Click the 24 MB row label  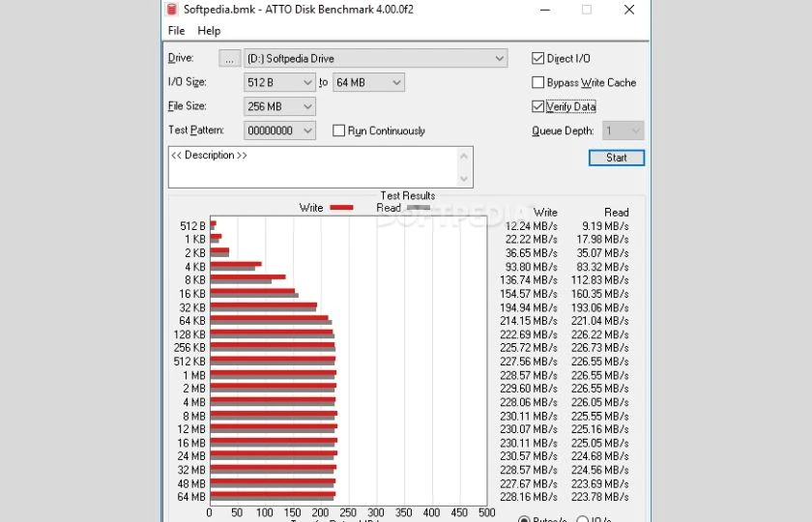[191, 456]
